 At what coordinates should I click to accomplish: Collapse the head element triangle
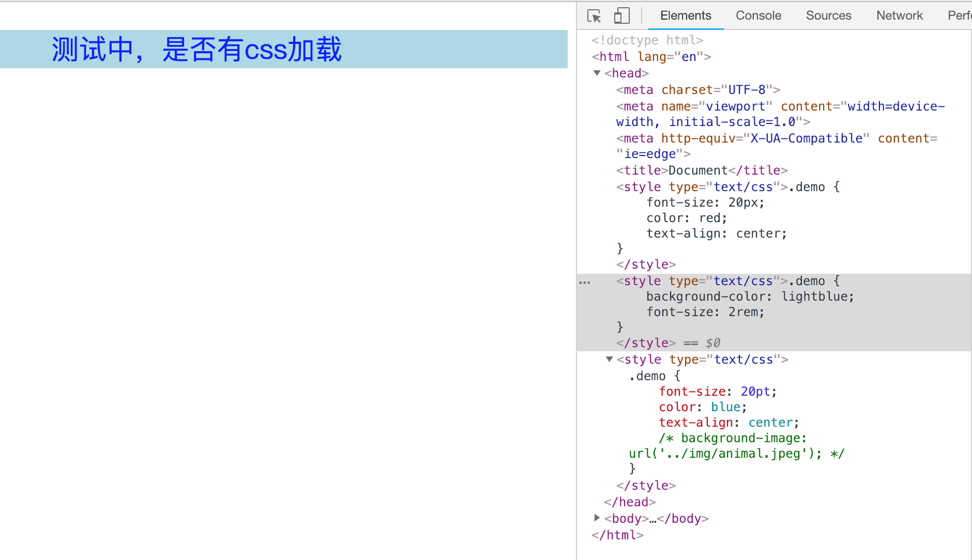597,73
